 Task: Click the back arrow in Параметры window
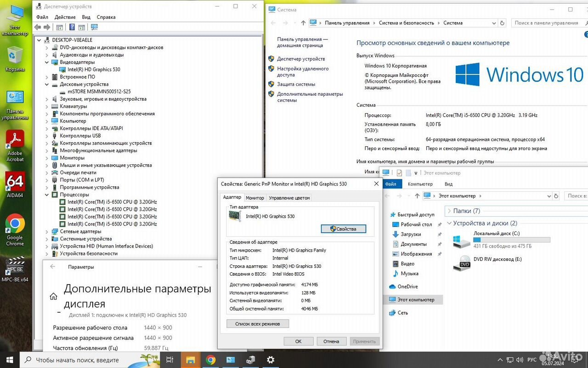click(x=53, y=267)
